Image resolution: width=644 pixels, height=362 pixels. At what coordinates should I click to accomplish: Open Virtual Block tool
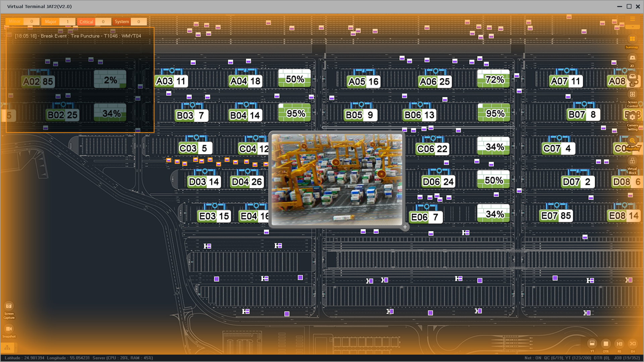pyautogui.click(x=632, y=161)
